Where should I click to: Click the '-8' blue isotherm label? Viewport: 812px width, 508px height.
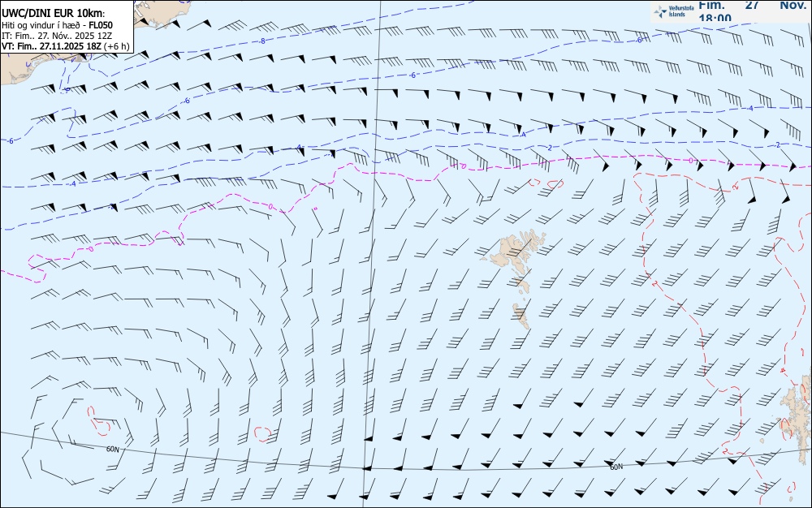[262, 41]
